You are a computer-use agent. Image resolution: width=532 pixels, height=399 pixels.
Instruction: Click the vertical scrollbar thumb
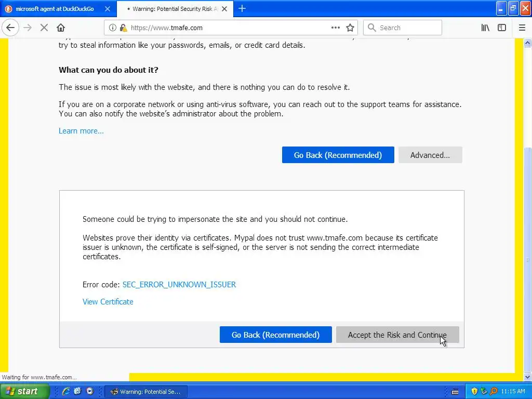point(528,260)
